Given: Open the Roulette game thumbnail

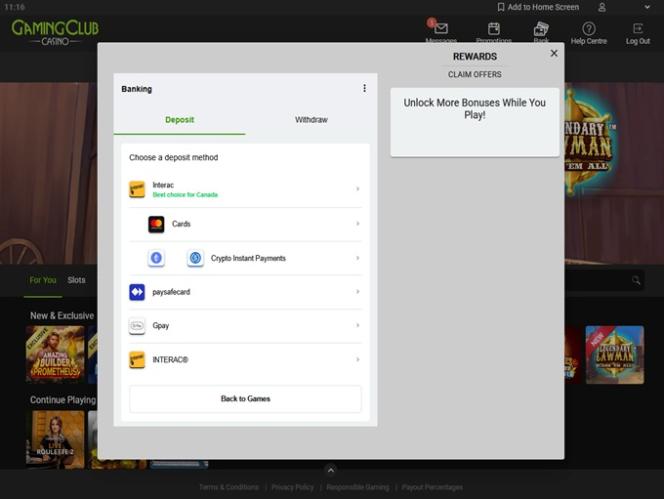Looking at the screenshot, I should pyautogui.click(x=55, y=438).
